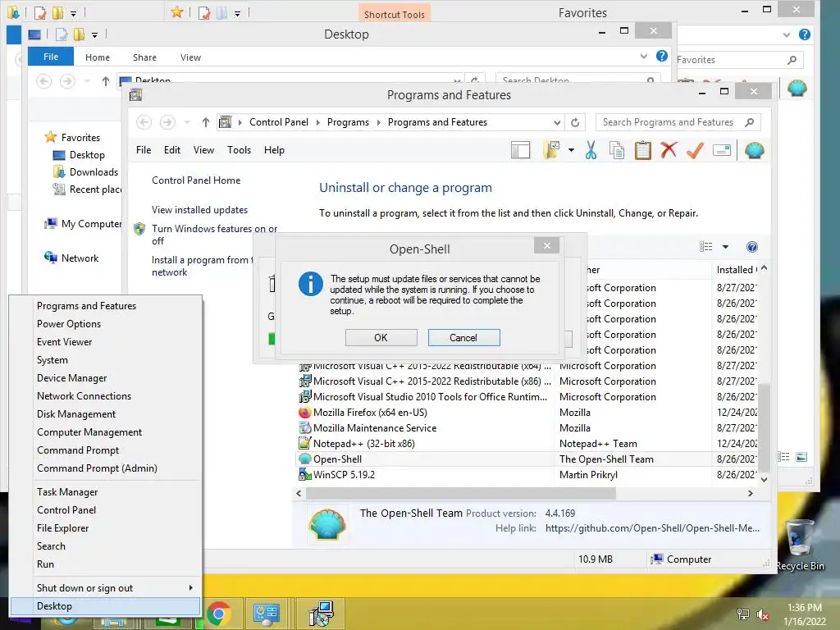Click the Home tab in the Desktop window

(x=98, y=57)
